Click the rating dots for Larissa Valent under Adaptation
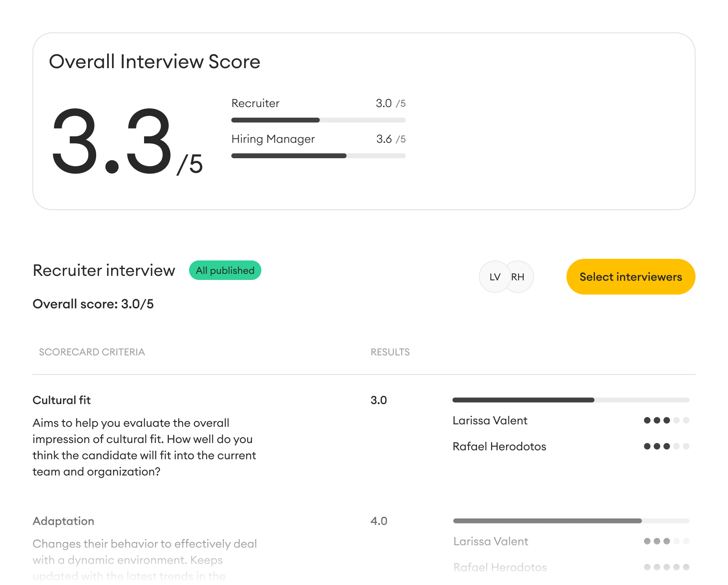Viewport: 728px width, 585px height. click(666, 541)
